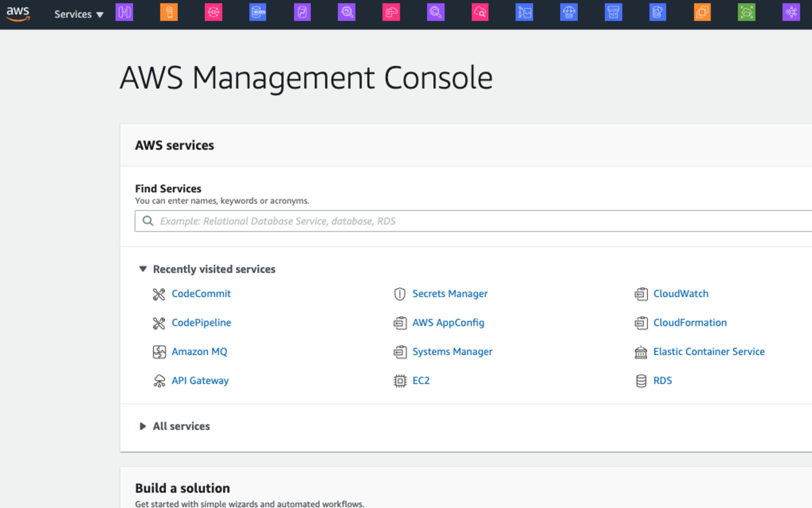The height and width of the screenshot is (508, 812).
Task: Open the Elastic Container Service link
Action: tap(709, 351)
